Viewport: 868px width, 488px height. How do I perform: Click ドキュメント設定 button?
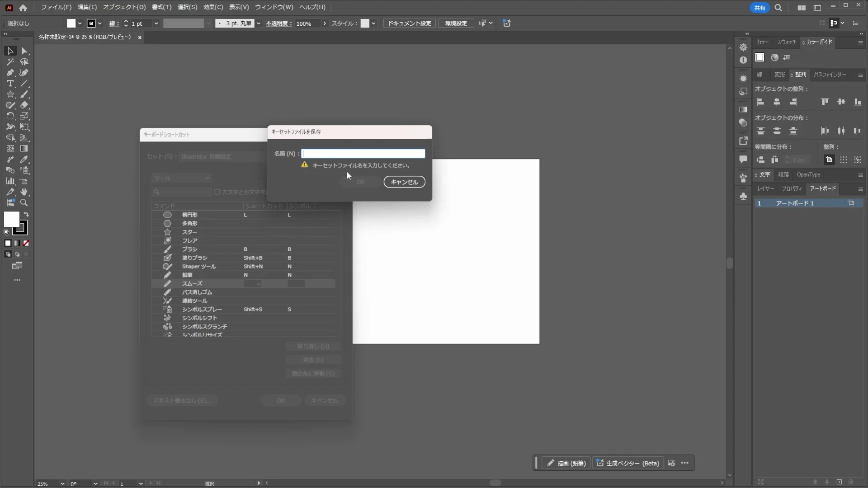[410, 23]
